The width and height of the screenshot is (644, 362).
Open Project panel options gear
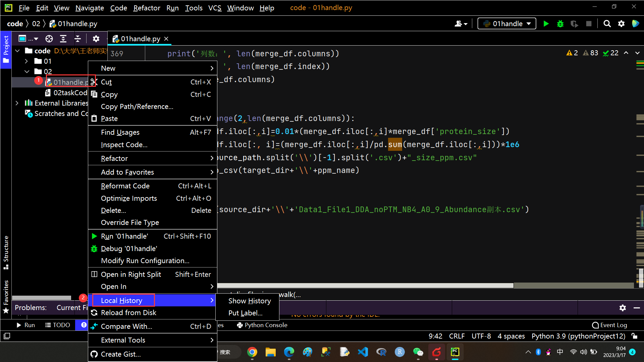click(96, 39)
